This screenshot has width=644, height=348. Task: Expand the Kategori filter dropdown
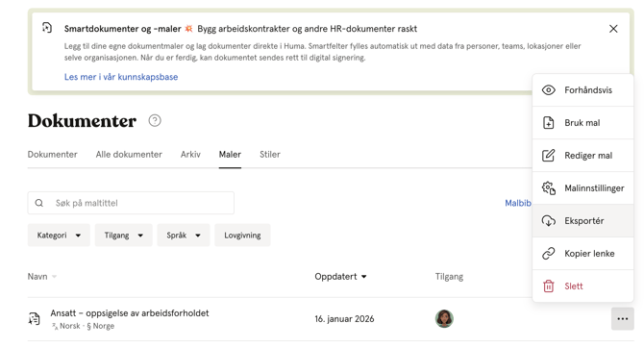59,236
